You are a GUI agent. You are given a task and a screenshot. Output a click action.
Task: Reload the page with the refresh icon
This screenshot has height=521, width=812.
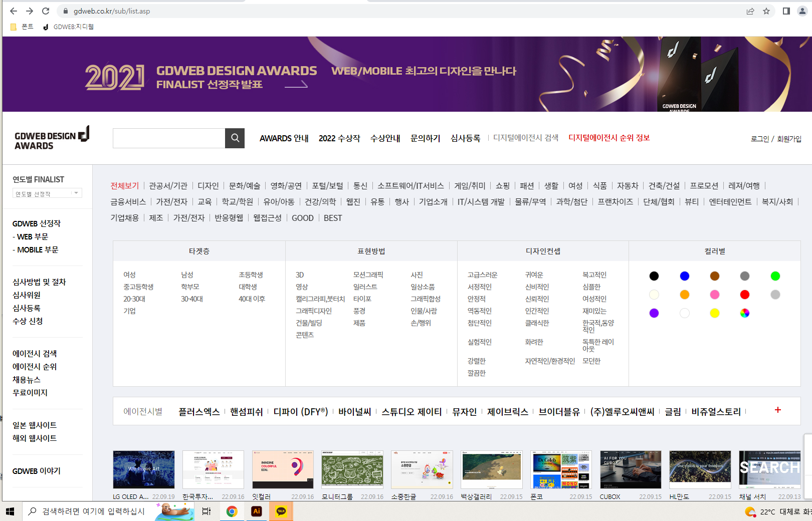(x=46, y=11)
